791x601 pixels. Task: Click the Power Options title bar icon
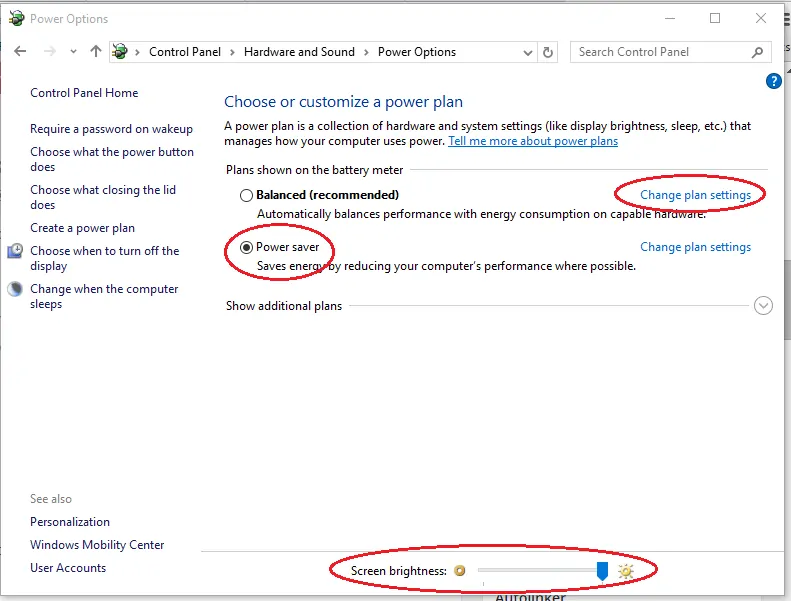point(17,18)
